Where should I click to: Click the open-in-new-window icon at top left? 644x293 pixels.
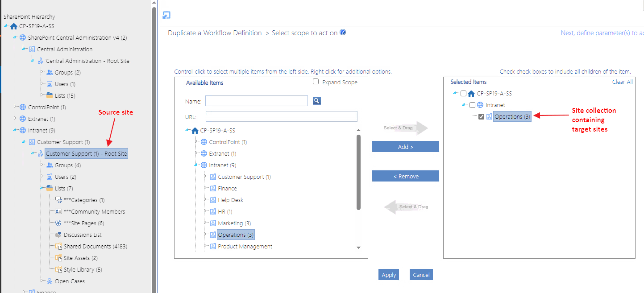tap(166, 15)
